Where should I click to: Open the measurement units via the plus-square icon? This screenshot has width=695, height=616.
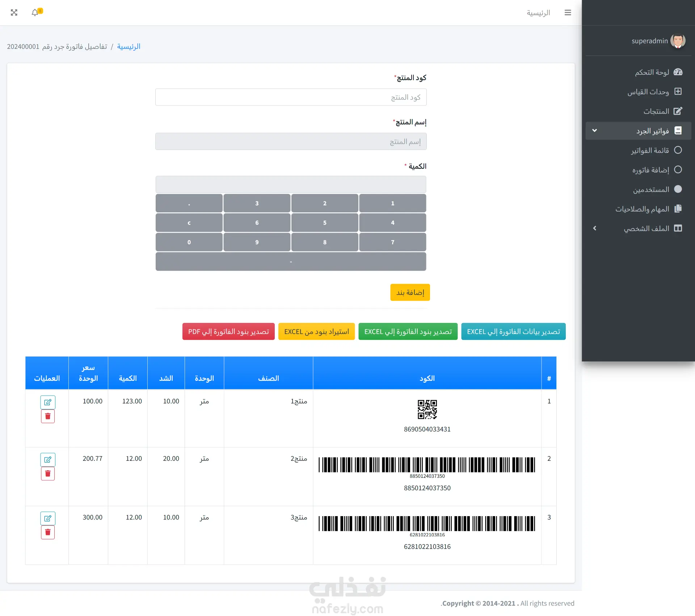click(678, 92)
